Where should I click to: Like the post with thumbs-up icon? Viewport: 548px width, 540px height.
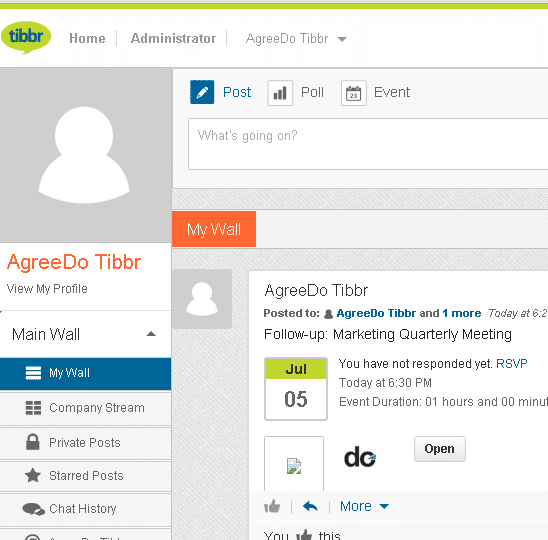272,506
